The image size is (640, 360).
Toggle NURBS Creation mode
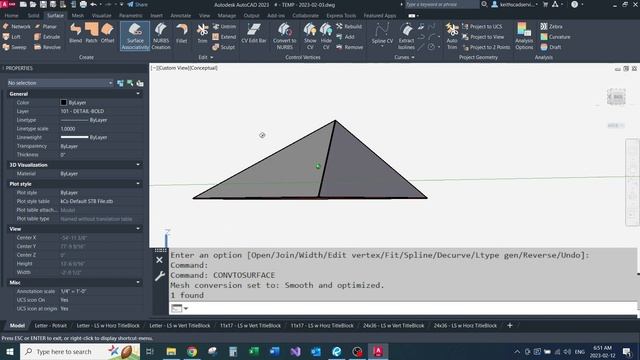point(161,36)
